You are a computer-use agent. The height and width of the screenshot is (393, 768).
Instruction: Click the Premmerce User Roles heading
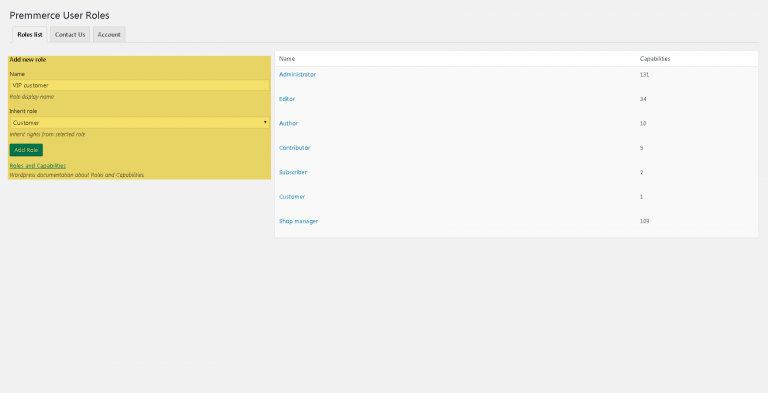click(59, 15)
